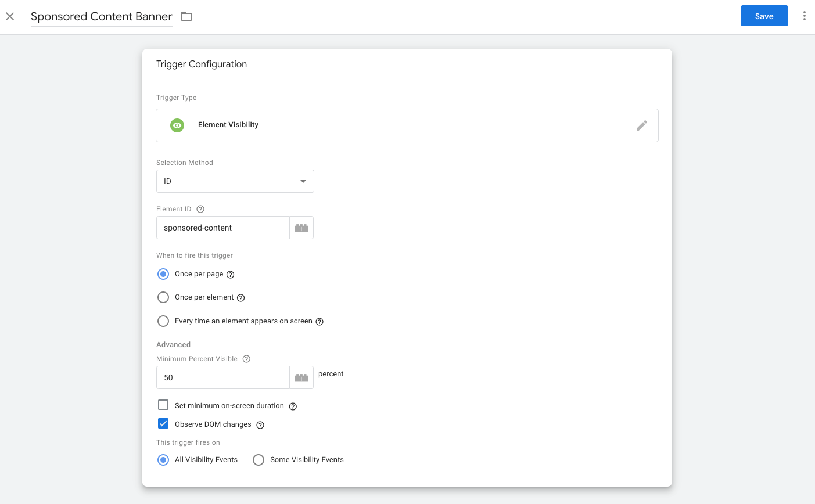Click help icon next to Once per element
Viewport: 815px width, 504px height.
241,298
